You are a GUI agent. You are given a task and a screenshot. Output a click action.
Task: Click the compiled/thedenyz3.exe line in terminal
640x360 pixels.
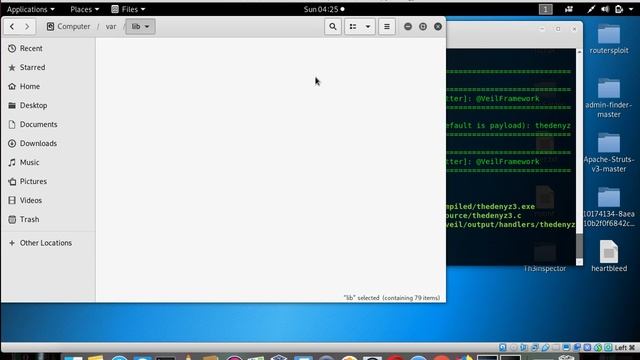click(x=490, y=207)
